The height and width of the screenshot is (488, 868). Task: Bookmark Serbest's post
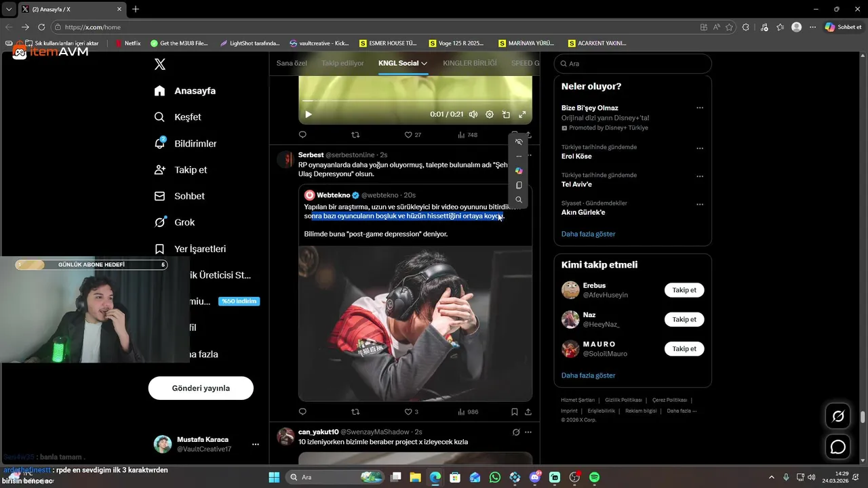(514, 411)
